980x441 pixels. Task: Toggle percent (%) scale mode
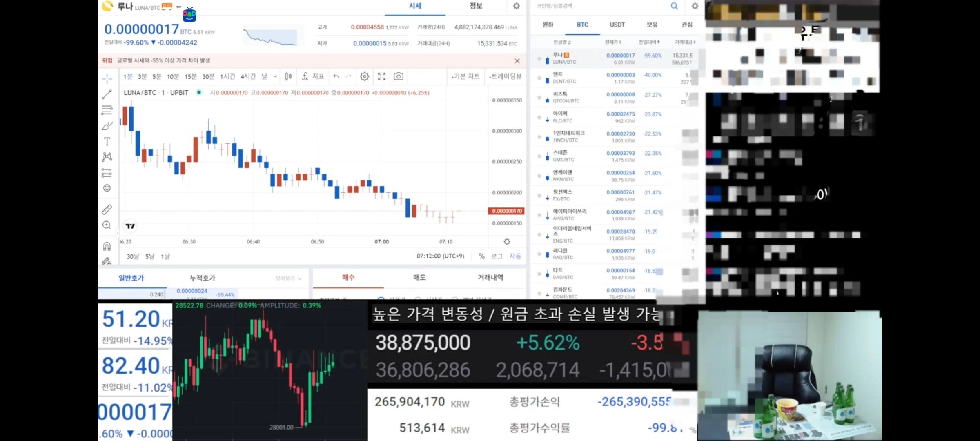[x=481, y=256]
